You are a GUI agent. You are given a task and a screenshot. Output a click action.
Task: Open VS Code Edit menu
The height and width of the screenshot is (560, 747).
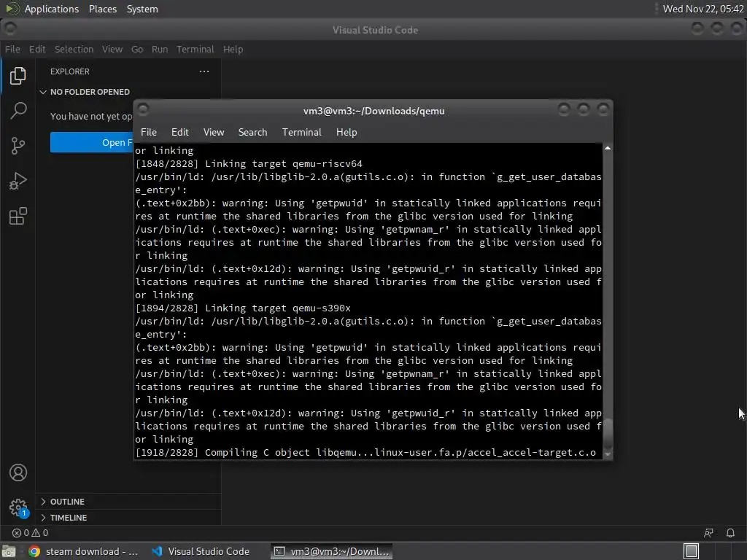pos(37,49)
